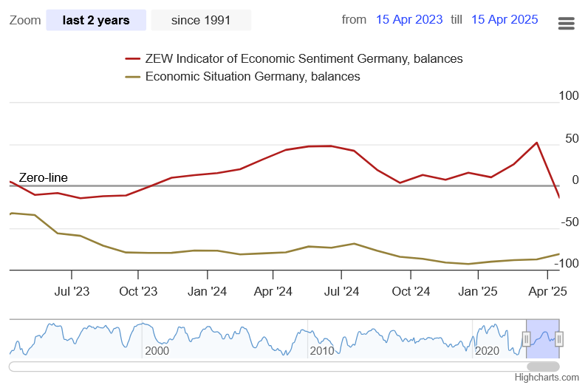588x385 pixels.
Task: Toggle Economic Situation Germany series visibility
Action: click(x=253, y=76)
